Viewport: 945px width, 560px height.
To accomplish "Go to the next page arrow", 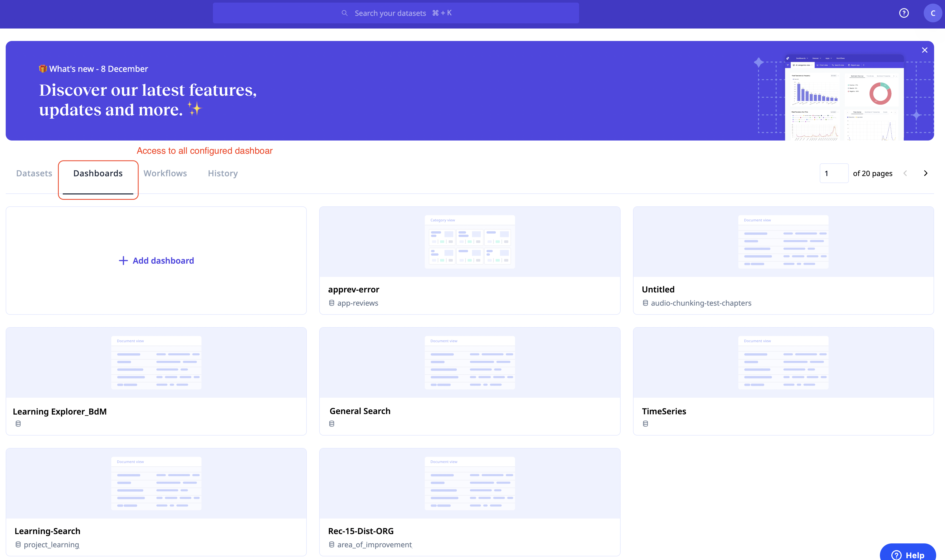I will pos(925,173).
